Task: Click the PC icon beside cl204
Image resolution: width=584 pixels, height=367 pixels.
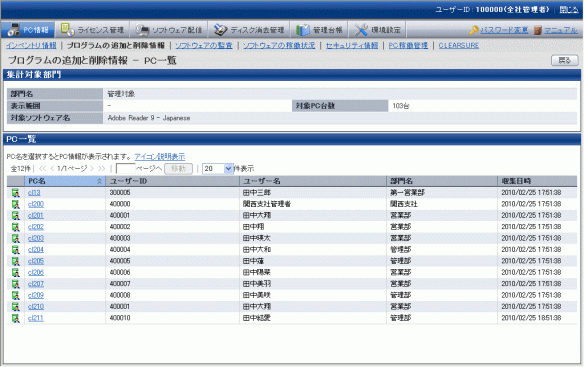Action: pyautogui.click(x=15, y=250)
